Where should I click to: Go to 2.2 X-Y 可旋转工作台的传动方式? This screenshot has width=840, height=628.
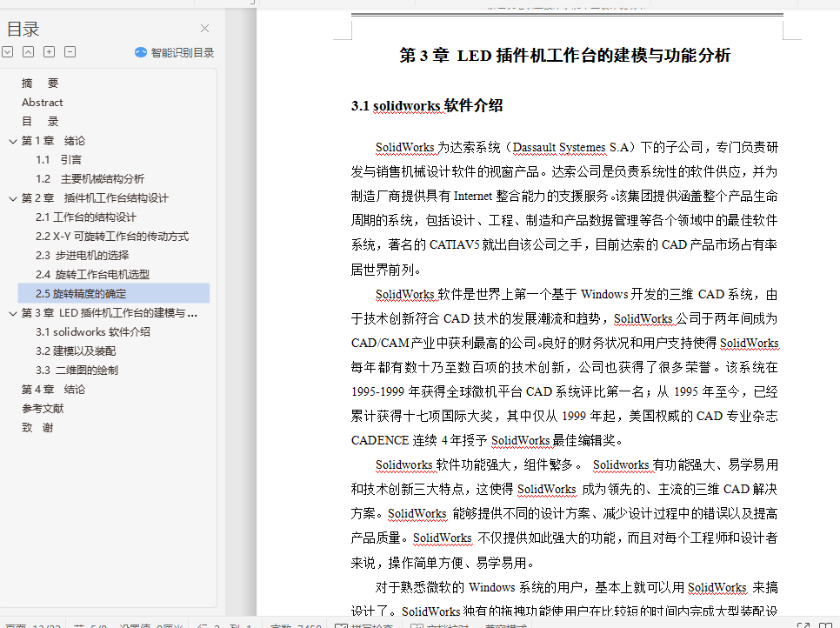pyautogui.click(x=112, y=237)
